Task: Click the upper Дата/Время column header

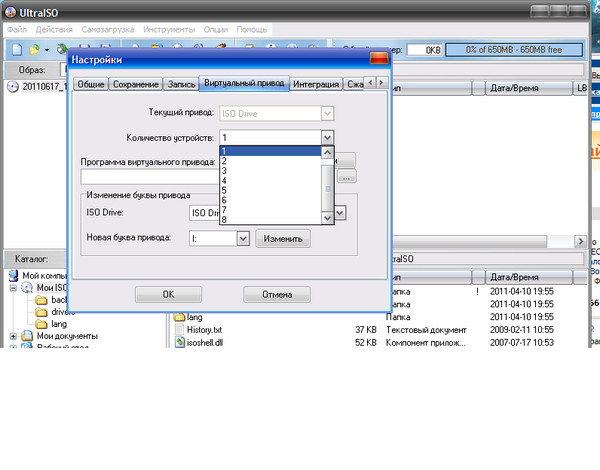Action: click(x=528, y=88)
